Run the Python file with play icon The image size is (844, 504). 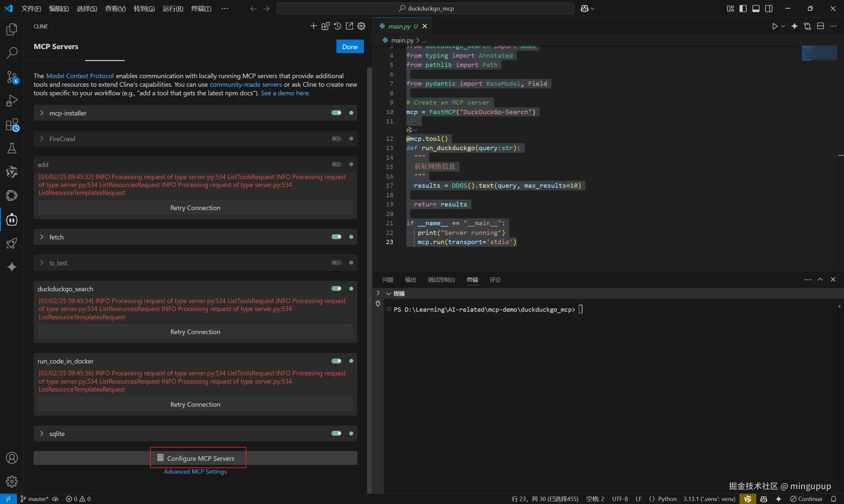(x=775, y=26)
